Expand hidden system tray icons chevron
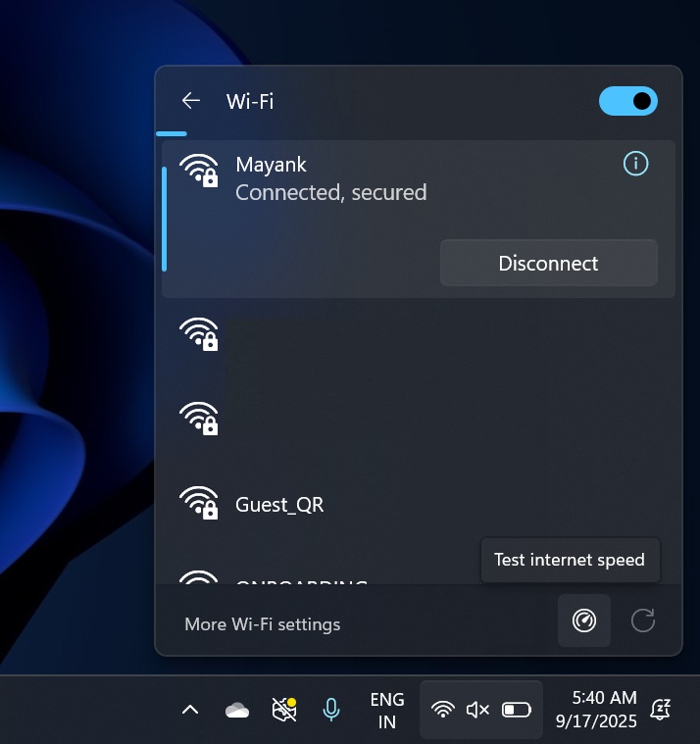The height and width of the screenshot is (744, 700). pos(191,710)
